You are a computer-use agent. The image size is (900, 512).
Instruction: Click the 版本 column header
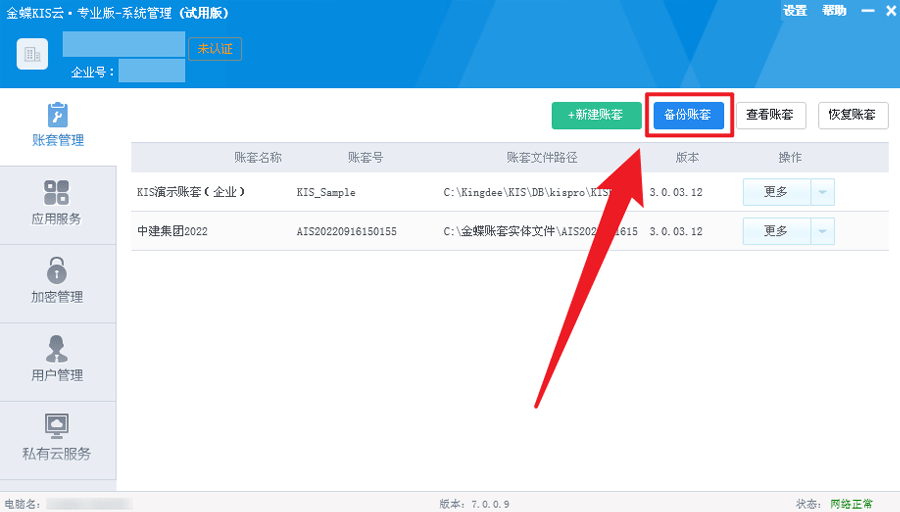(687, 158)
